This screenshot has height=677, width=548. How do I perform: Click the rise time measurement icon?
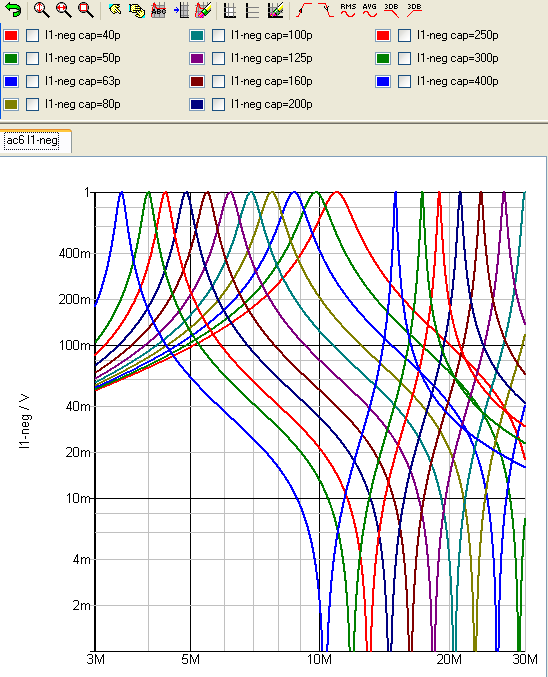click(304, 9)
